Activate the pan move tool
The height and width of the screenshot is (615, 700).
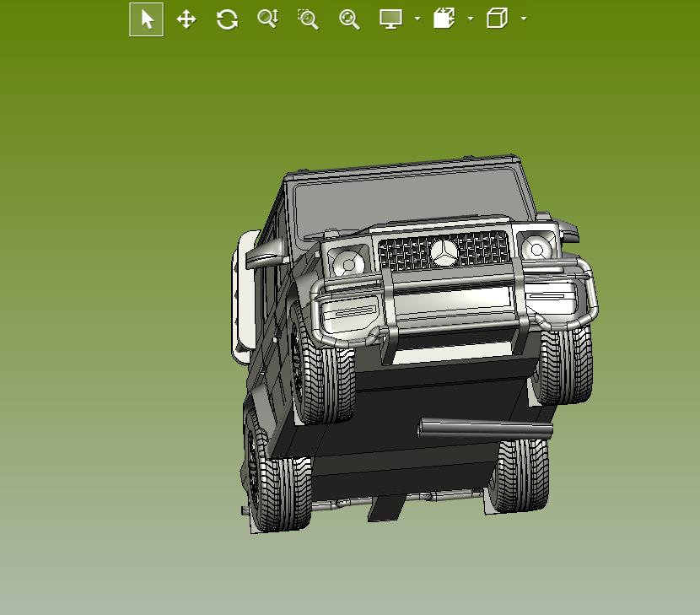(186, 19)
